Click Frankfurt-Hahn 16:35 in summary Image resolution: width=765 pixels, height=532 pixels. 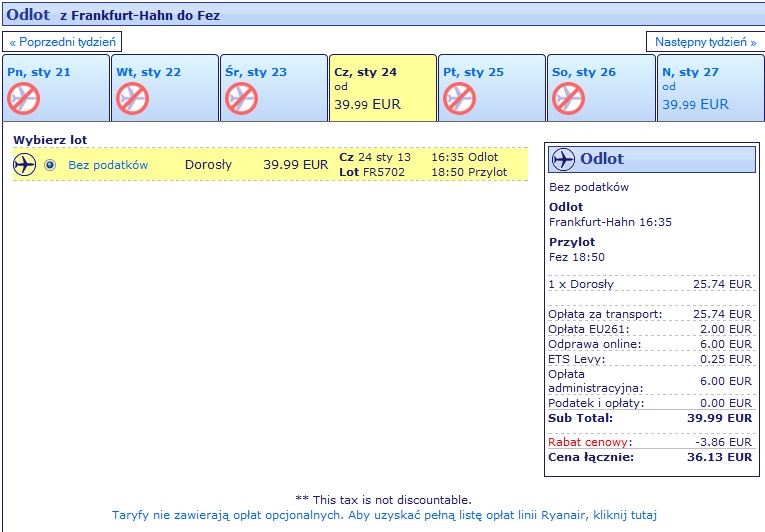tap(610, 222)
